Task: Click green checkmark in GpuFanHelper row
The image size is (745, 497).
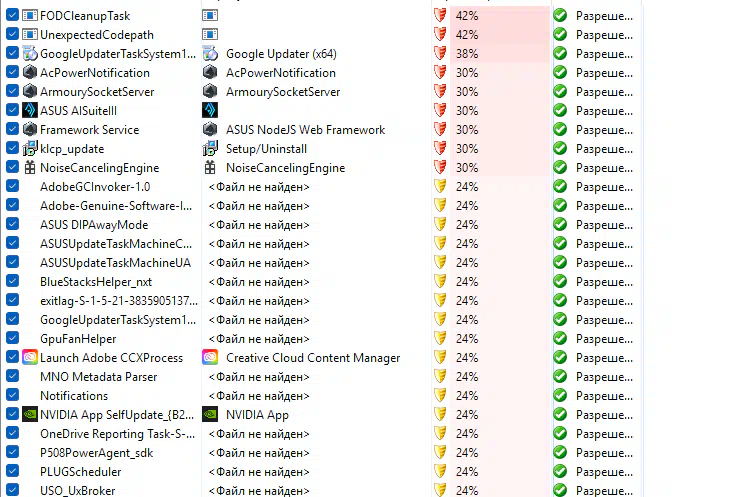Action: tap(561, 339)
